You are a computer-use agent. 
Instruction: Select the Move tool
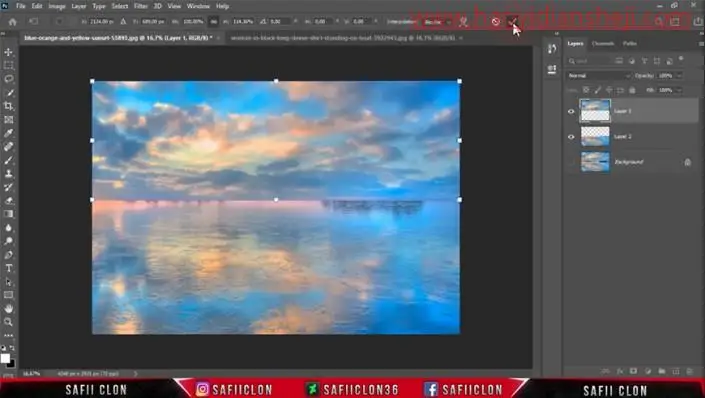9,52
